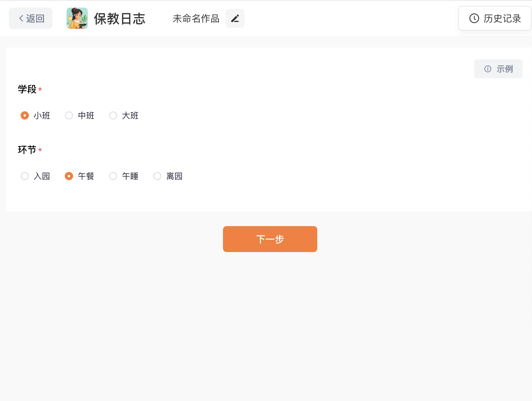
Task: Click the 环节 field label
Action: tap(27, 150)
